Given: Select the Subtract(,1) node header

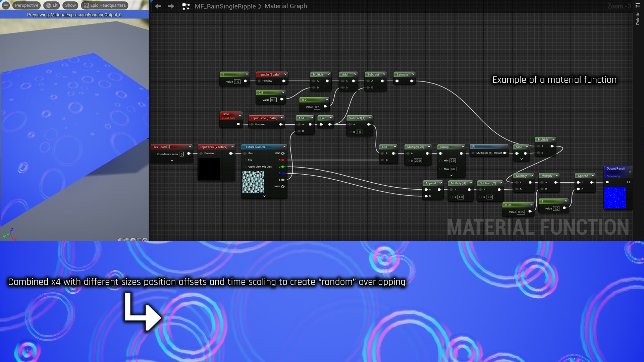Looking at the screenshot, I should click(x=360, y=118).
